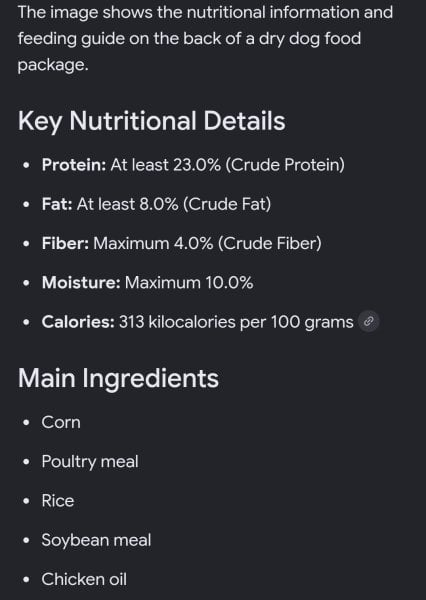Image resolution: width=426 pixels, height=600 pixels.
Task: Open the source link icon after Calories
Action: [369, 321]
